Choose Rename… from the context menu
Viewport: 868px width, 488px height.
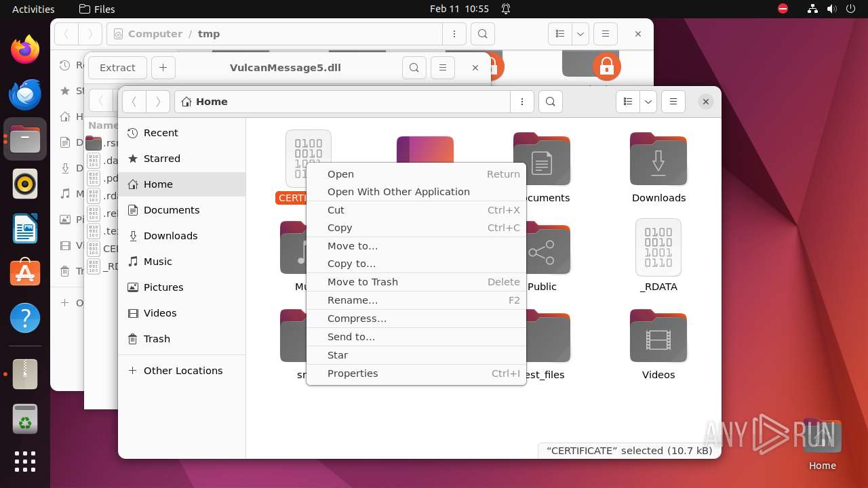point(416,300)
